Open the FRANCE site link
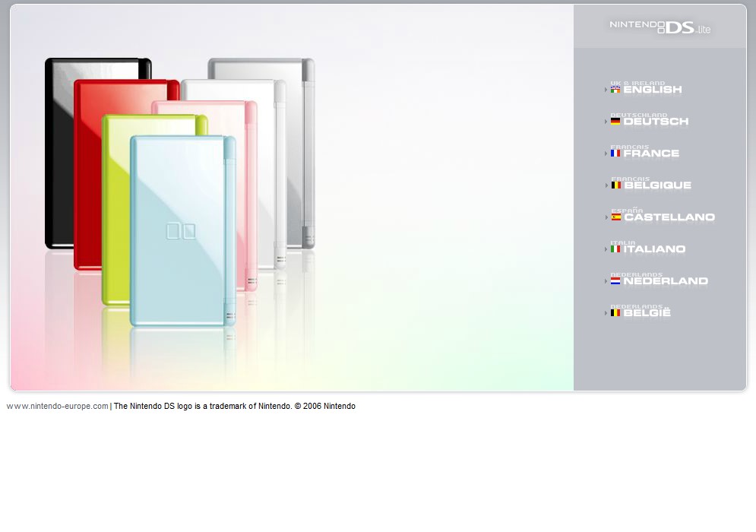756x532 pixels. [x=651, y=154]
